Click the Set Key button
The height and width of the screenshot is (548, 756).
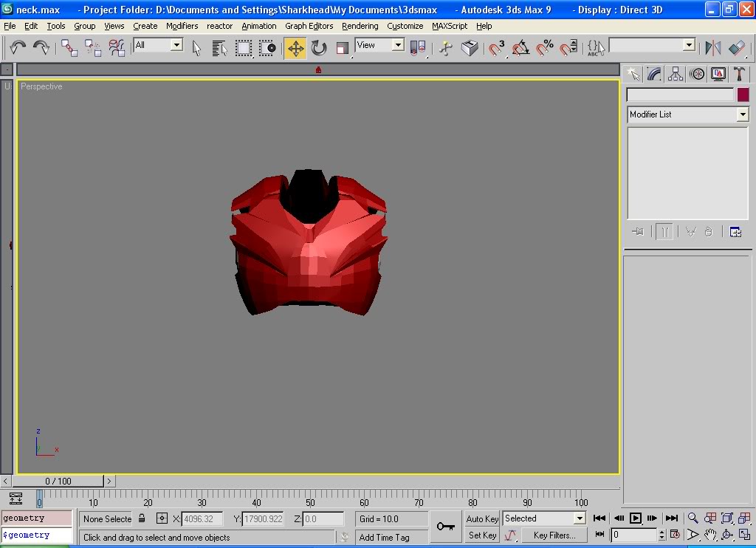coord(482,535)
